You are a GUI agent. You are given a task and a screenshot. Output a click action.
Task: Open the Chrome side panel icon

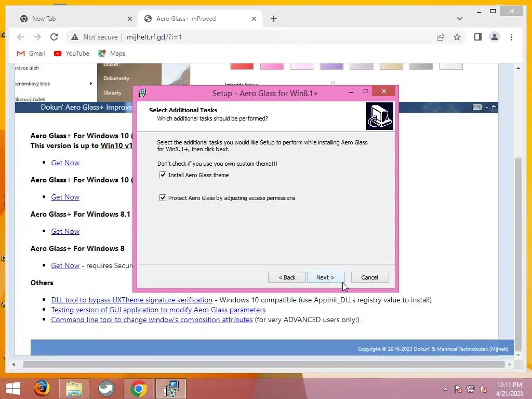(478, 37)
